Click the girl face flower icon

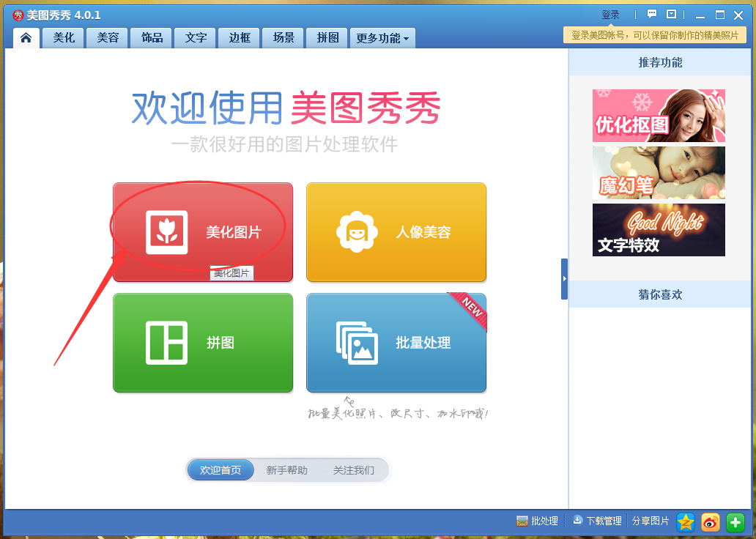357,232
